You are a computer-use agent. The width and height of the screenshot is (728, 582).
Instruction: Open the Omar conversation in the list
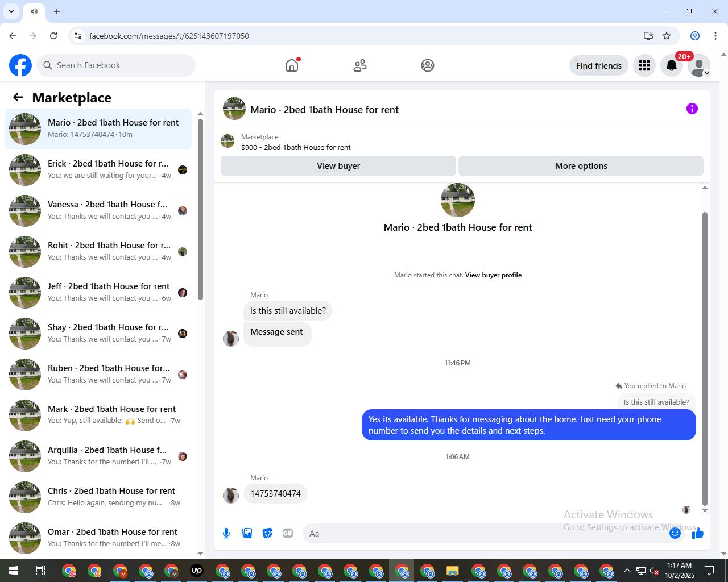pyautogui.click(x=98, y=538)
